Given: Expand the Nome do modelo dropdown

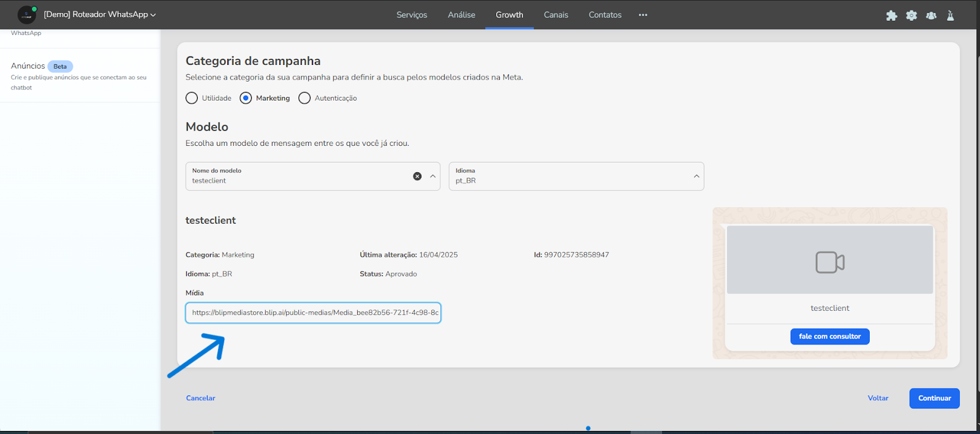Looking at the screenshot, I should 432,177.
